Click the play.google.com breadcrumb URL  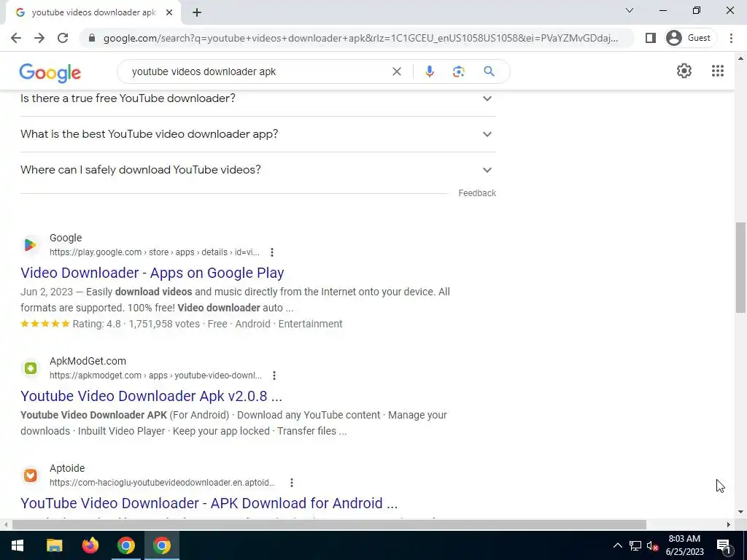(x=155, y=252)
